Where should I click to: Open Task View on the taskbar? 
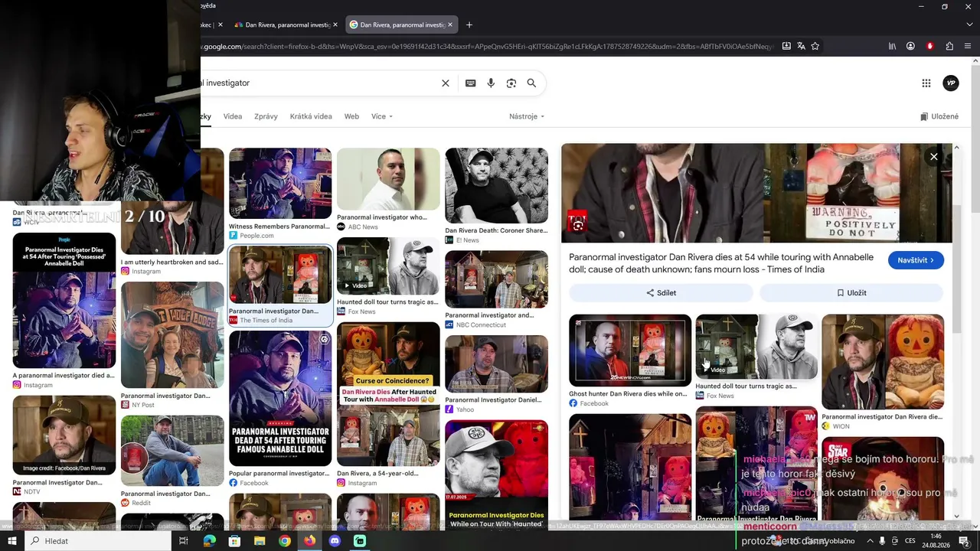(184, 541)
